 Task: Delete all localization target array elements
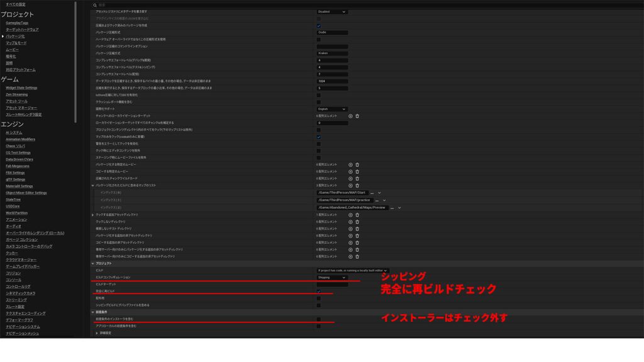tap(357, 116)
